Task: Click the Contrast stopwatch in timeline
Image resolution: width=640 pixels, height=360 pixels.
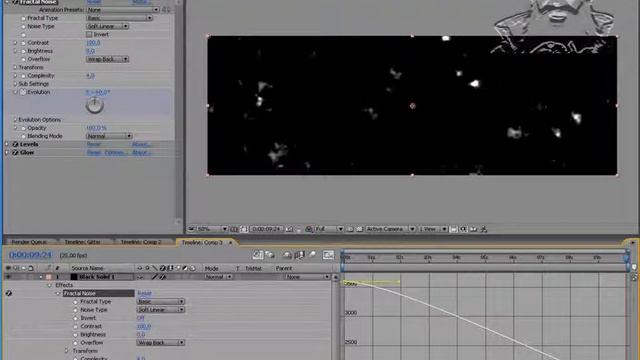Action: [76, 327]
